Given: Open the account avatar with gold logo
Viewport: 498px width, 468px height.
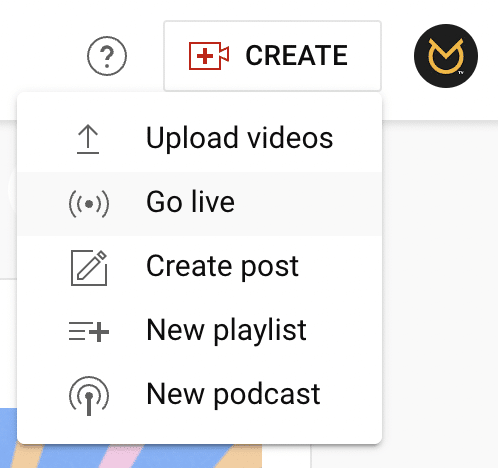Looking at the screenshot, I should pos(446,56).
